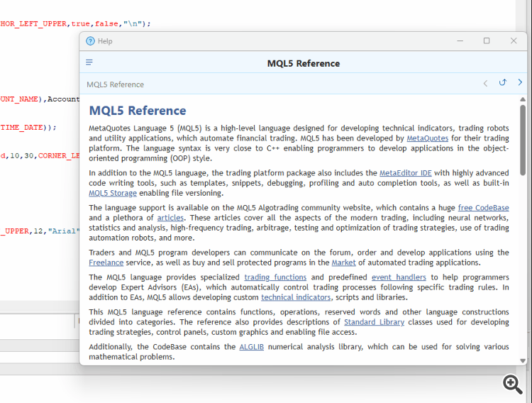Minimize the Help window
Screen dimensions: 532x403
coord(460,40)
